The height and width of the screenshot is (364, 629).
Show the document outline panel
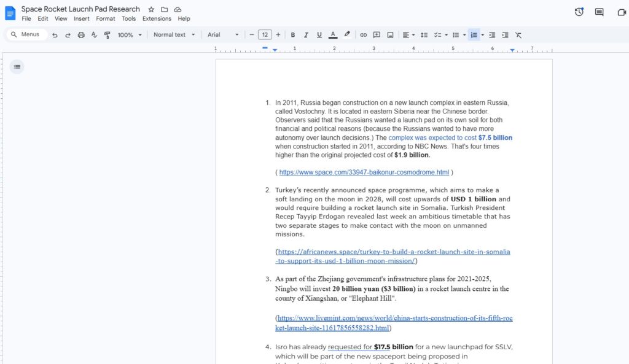(x=17, y=66)
